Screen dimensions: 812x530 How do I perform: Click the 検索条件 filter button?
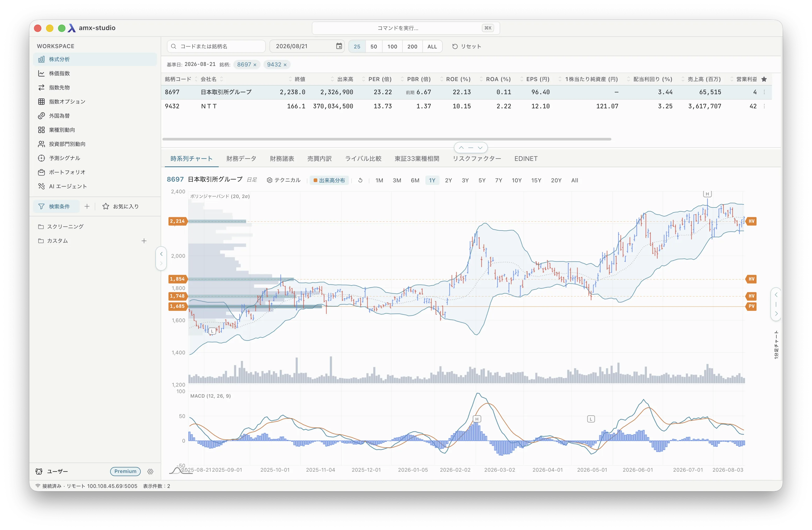click(x=56, y=206)
